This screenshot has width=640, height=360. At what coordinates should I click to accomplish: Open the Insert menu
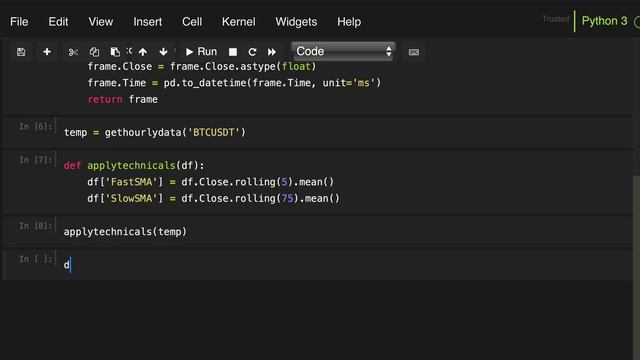tap(148, 22)
